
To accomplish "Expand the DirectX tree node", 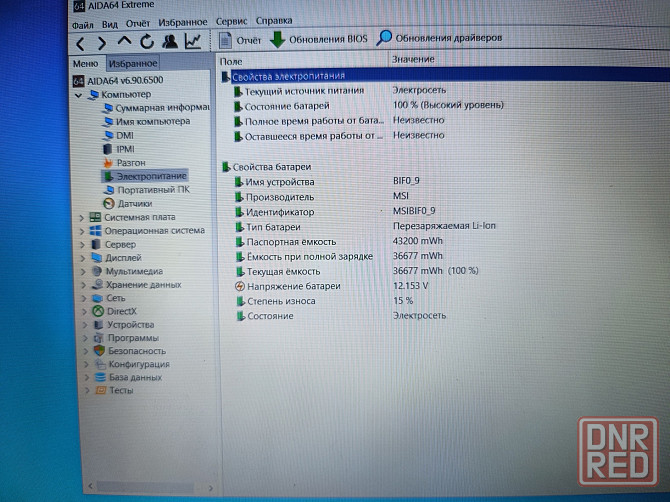I will click(82, 311).
